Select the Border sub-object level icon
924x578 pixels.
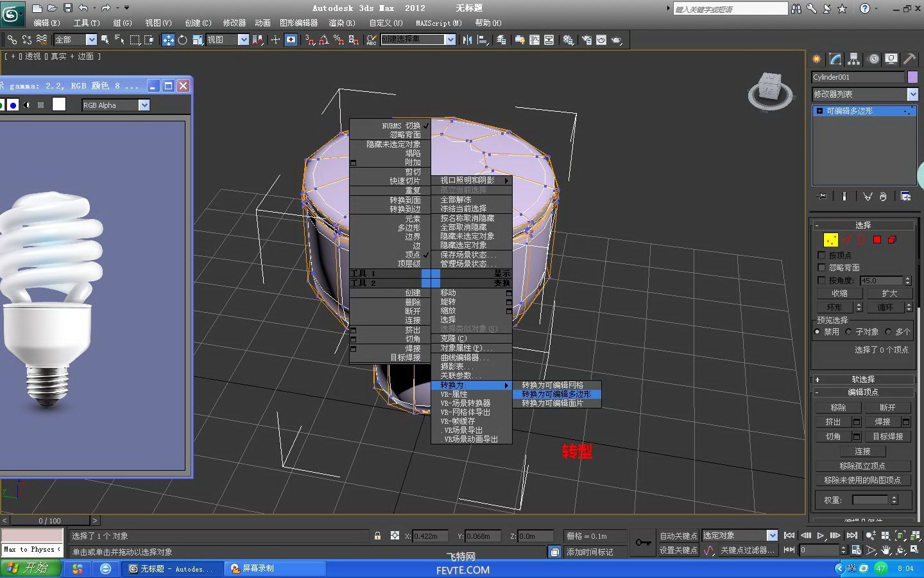point(861,240)
